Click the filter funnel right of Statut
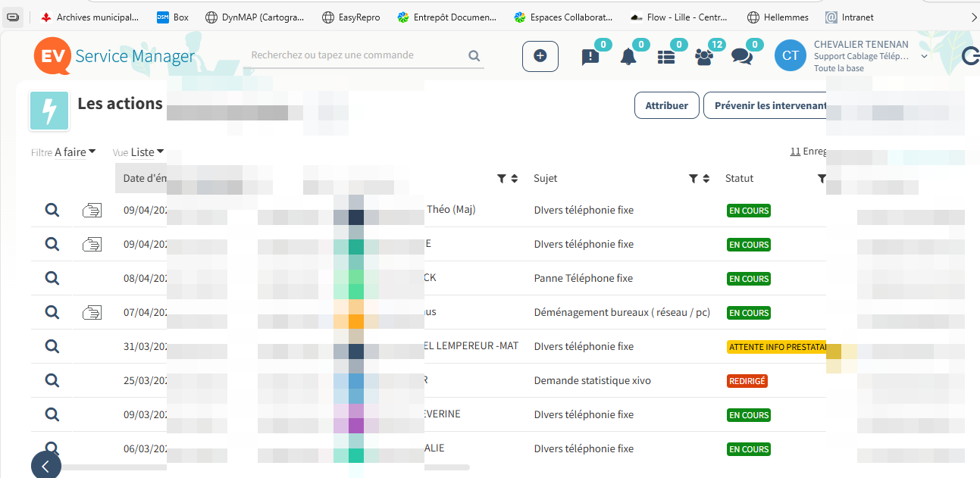The height and width of the screenshot is (478, 980). click(822, 179)
